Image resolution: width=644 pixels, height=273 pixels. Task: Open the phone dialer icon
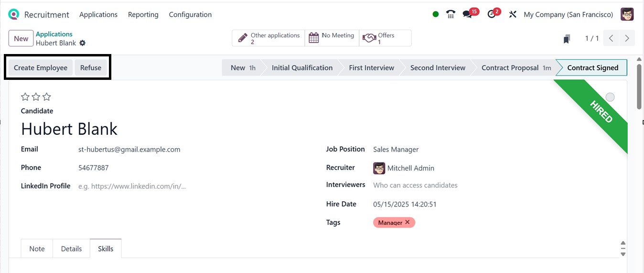(451, 14)
